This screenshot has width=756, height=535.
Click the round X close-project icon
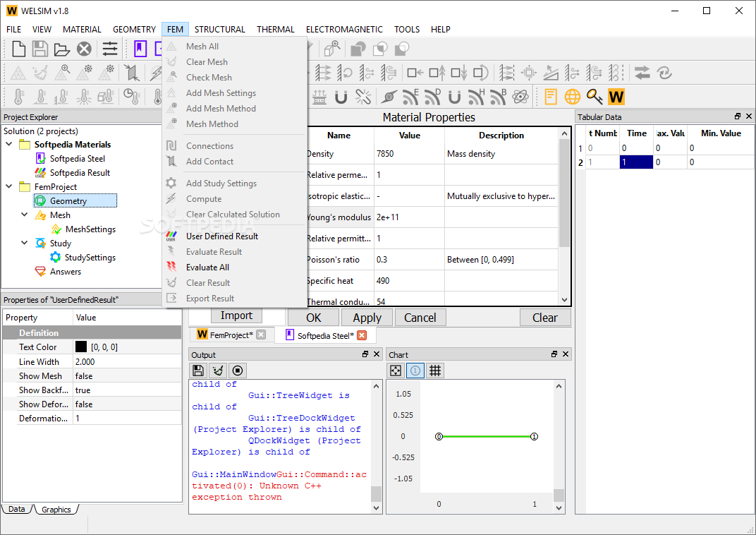tap(85, 49)
